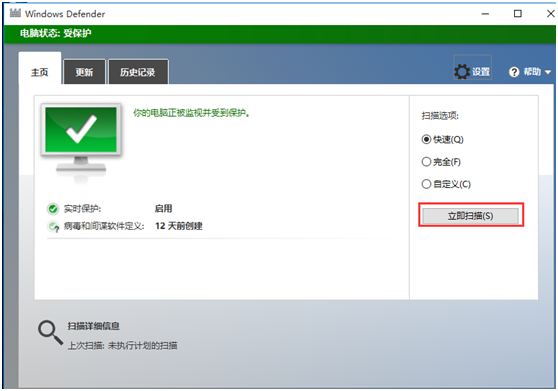Click the 启用 status value
The width and height of the screenshot is (558, 391).
point(163,208)
